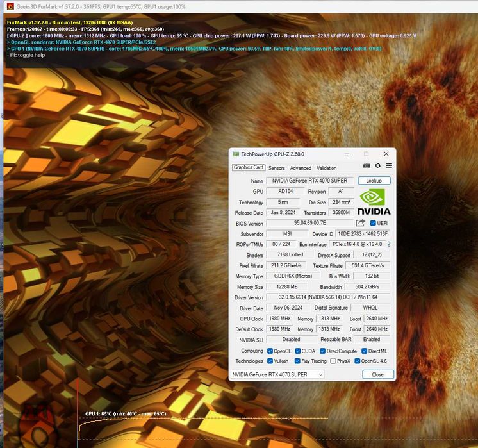The width and height of the screenshot is (478, 448).
Task: Click the Device ID value 10DE 2783
Action: point(363,233)
